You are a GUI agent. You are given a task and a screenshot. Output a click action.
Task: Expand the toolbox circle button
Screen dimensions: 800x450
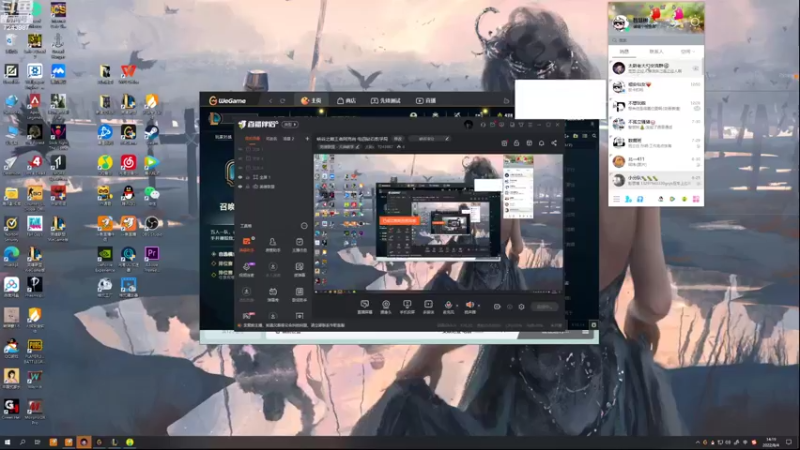[x=304, y=226]
